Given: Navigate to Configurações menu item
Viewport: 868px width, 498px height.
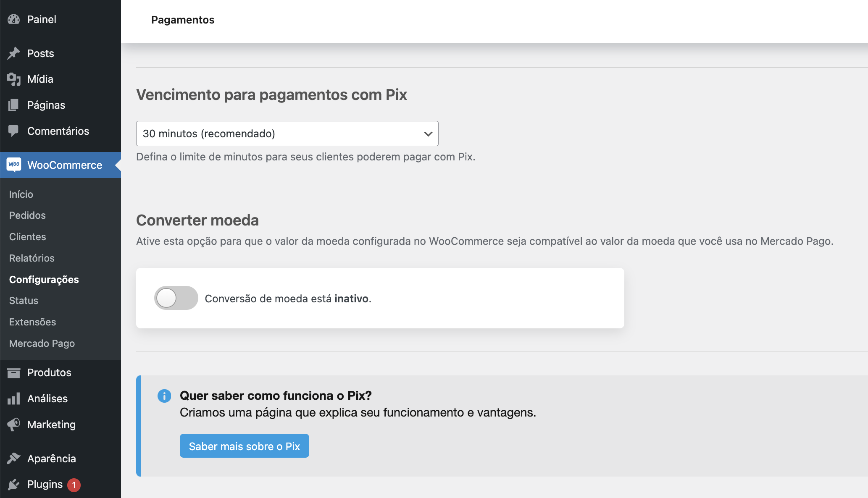Looking at the screenshot, I should [44, 279].
